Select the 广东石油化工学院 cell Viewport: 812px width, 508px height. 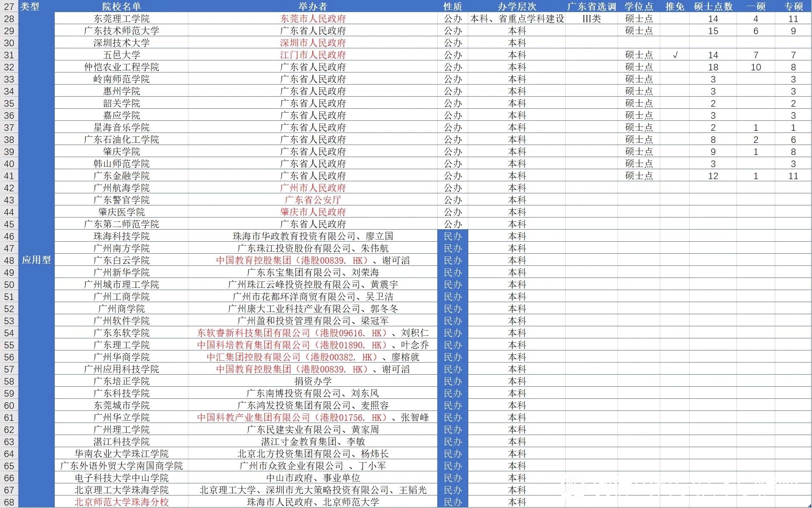[x=122, y=139]
